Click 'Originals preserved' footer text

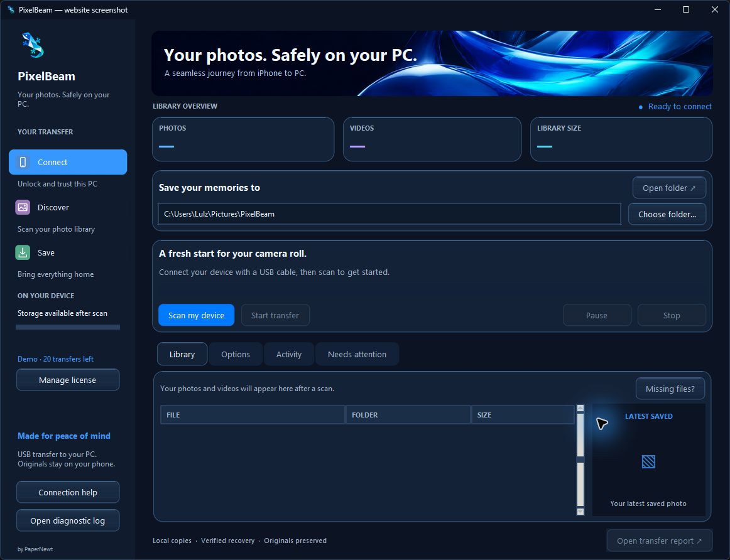pos(295,541)
